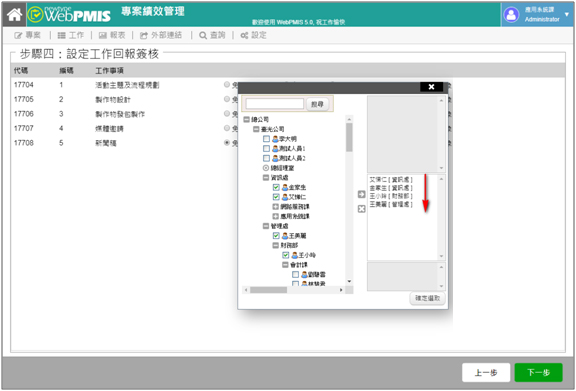
Task: Click the green 下一步 next button
Action: (x=538, y=373)
